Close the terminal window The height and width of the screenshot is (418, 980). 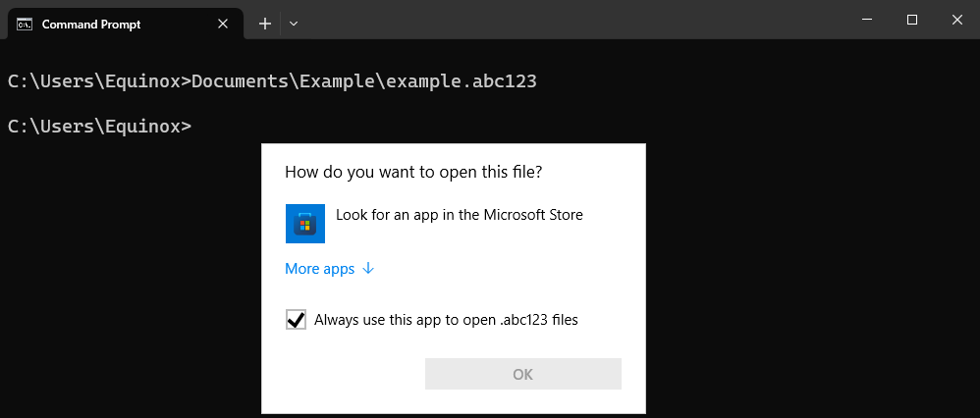[957, 20]
